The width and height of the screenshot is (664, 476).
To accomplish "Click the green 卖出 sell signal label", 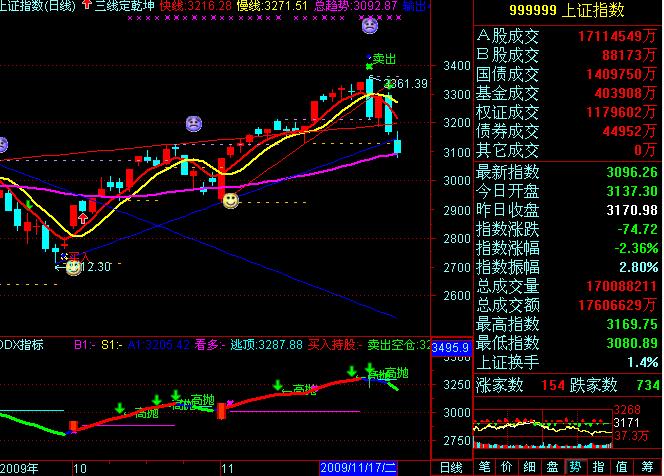I will pos(384,59).
